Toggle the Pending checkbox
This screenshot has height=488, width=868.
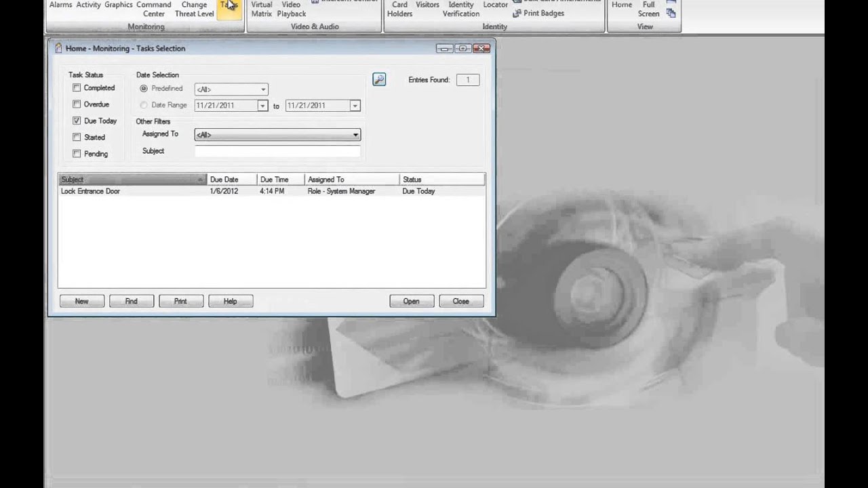[x=77, y=154]
